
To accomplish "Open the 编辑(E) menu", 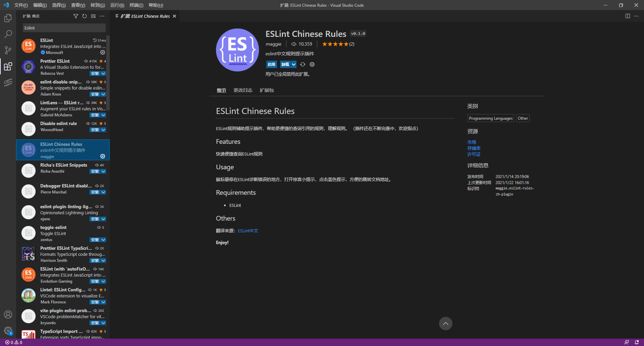I will [40, 5].
